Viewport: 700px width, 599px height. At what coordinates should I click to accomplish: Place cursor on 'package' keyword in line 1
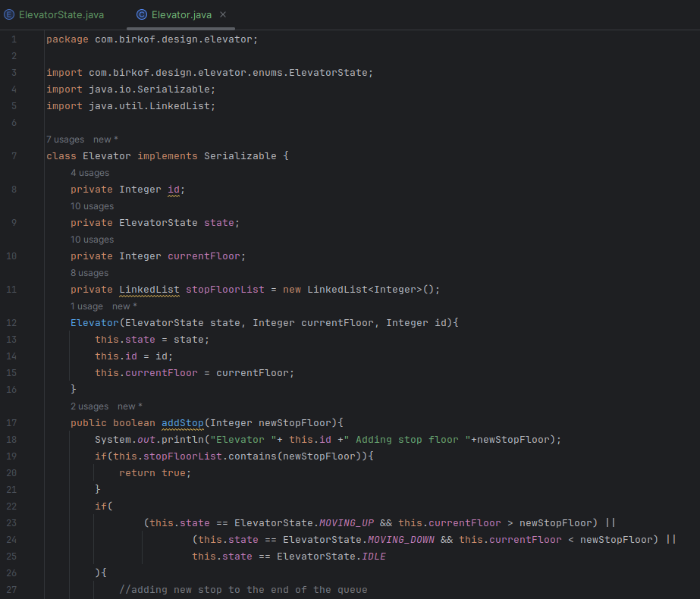tap(67, 39)
